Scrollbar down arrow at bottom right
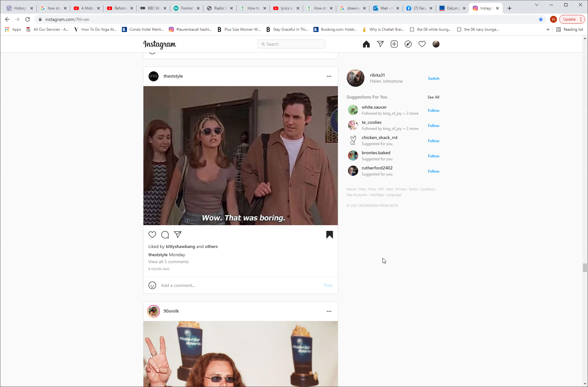Screen dimensions: 588x387 coord(585,384)
